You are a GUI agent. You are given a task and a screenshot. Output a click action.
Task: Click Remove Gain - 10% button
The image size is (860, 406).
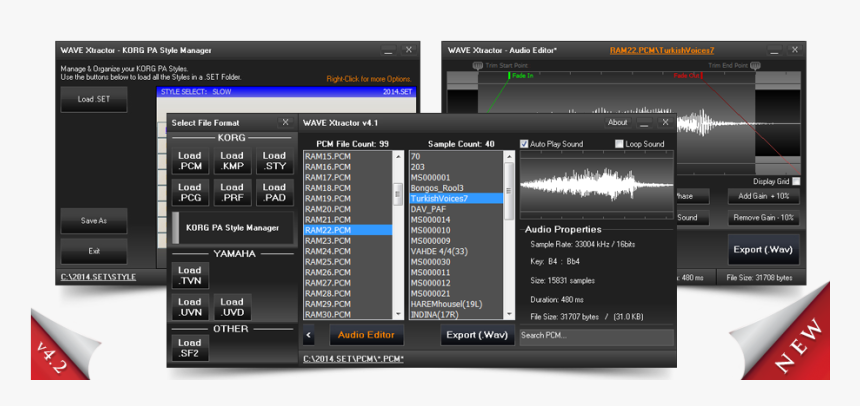click(763, 217)
